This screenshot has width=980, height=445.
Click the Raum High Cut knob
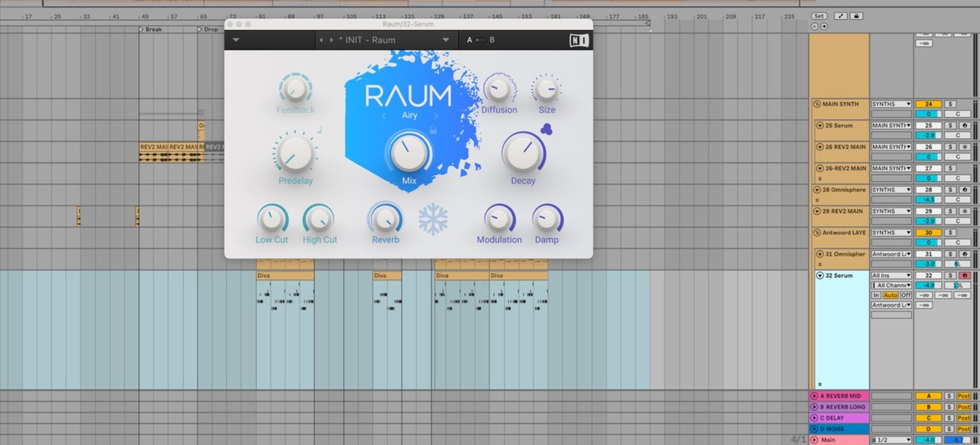point(319,219)
